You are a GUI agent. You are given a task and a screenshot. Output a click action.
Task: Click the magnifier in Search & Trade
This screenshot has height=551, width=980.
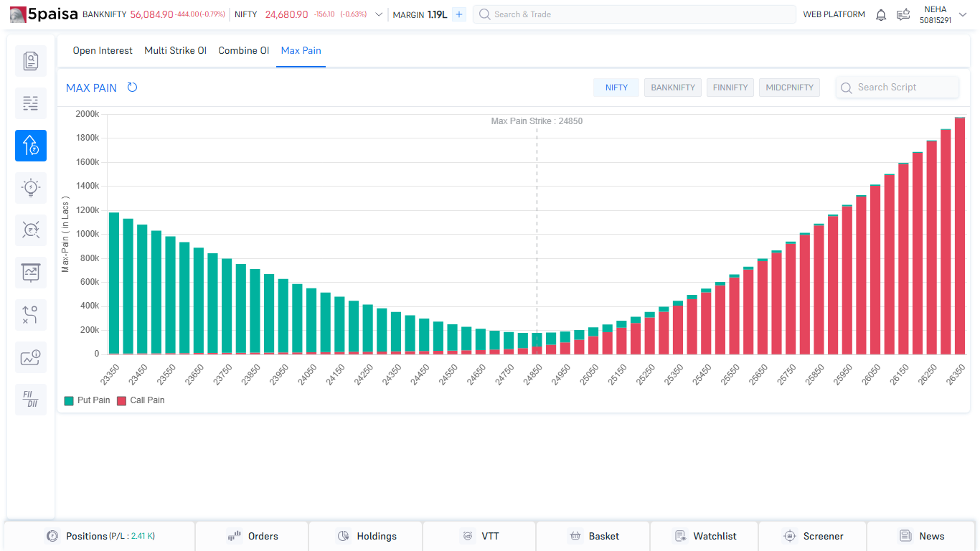click(485, 14)
